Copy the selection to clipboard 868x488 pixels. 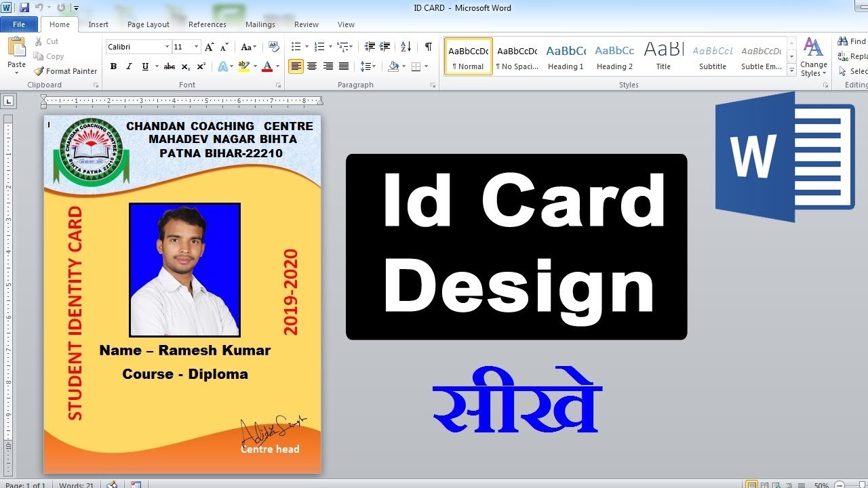49,56
